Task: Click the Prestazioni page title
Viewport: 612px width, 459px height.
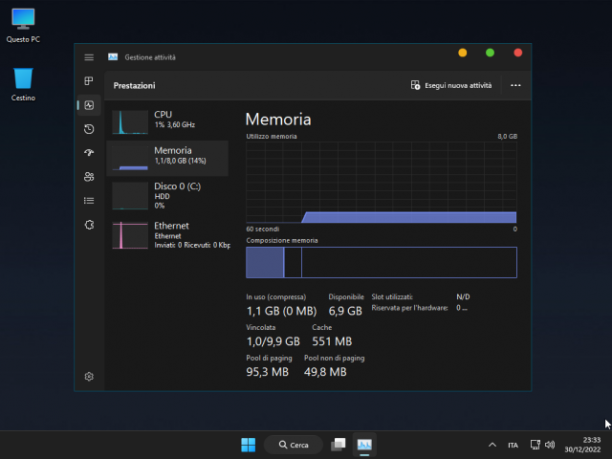Action: (x=134, y=85)
